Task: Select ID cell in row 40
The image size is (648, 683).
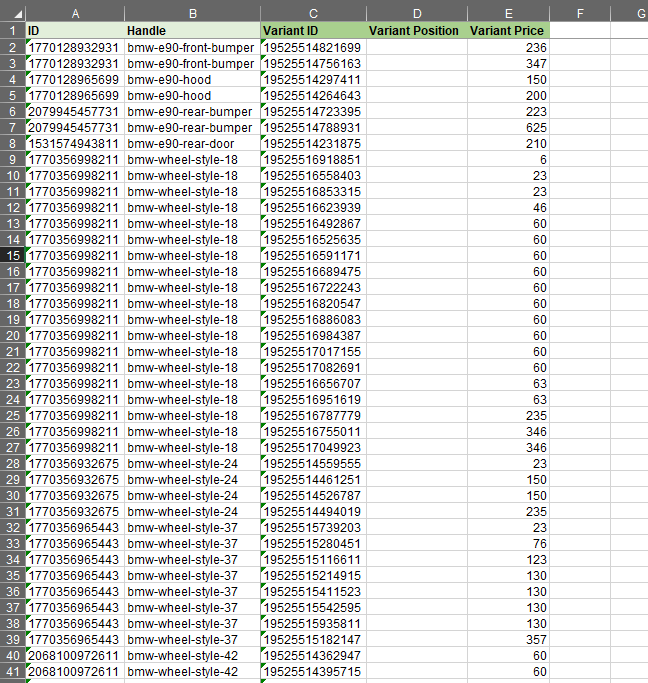Action: point(75,656)
